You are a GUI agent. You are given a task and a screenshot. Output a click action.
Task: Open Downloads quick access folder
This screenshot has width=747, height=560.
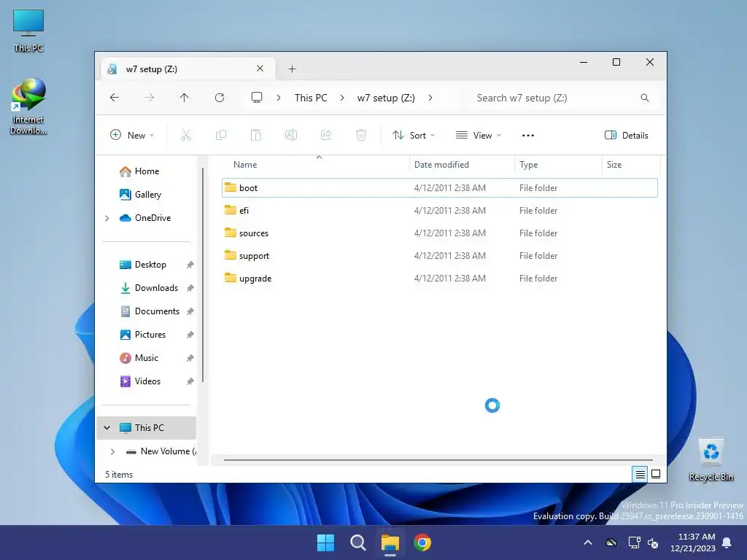point(156,287)
